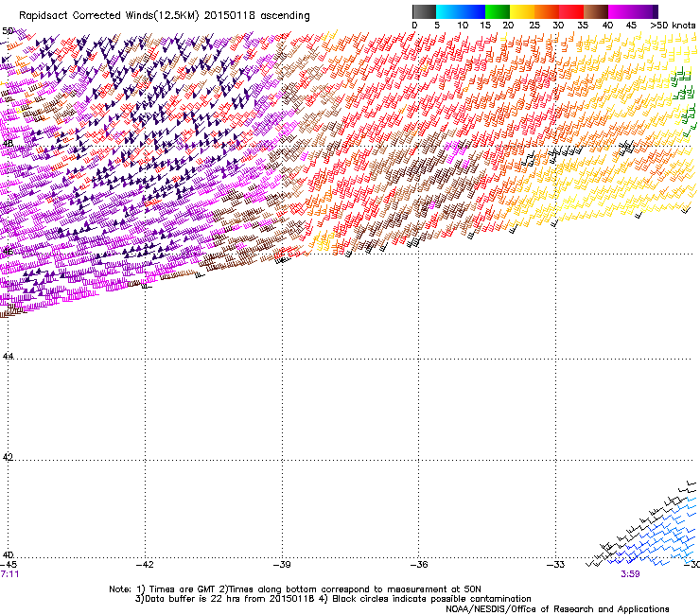Click the longitude label '-39'
The height and width of the screenshot is (615, 700).
[282, 565]
